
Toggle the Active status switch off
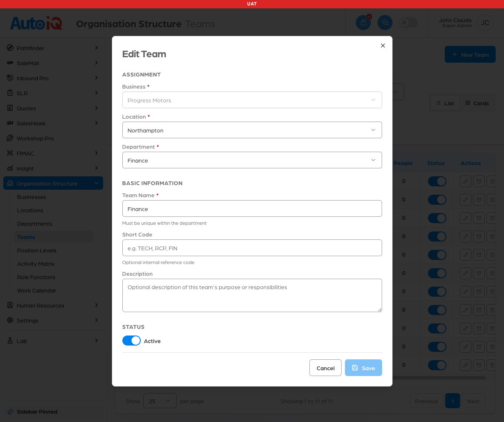point(132,341)
